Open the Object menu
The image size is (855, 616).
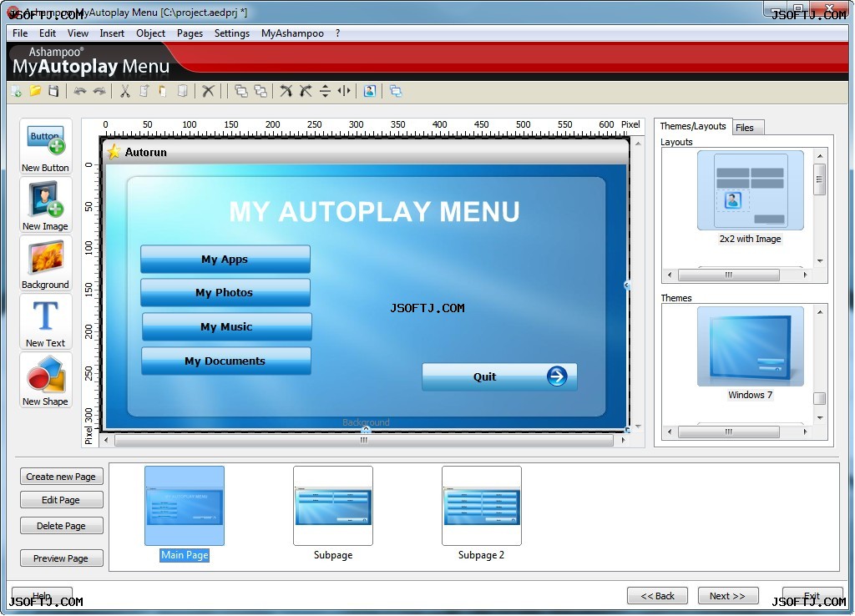pyautogui.click(x=150, y=33)
